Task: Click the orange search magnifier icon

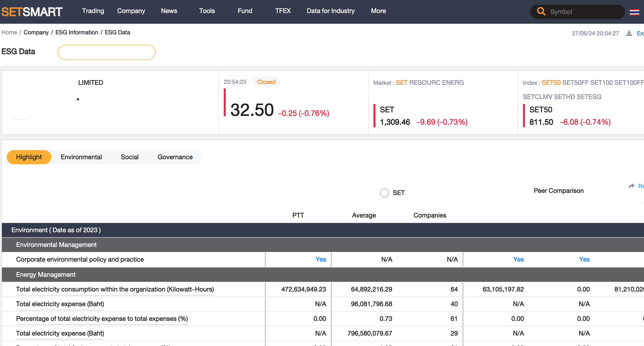Action: [x=541, y=12]
